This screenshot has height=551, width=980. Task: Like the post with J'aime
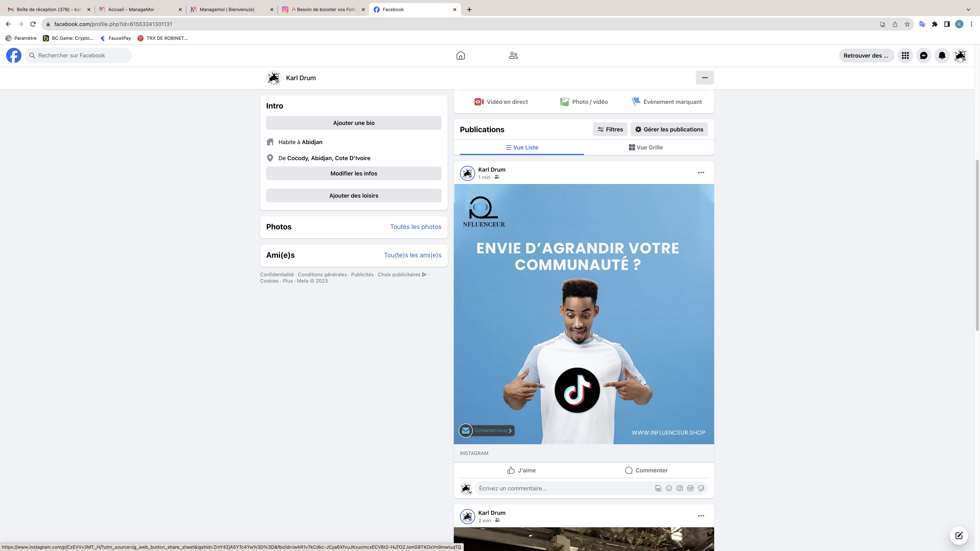coord(521,470)
